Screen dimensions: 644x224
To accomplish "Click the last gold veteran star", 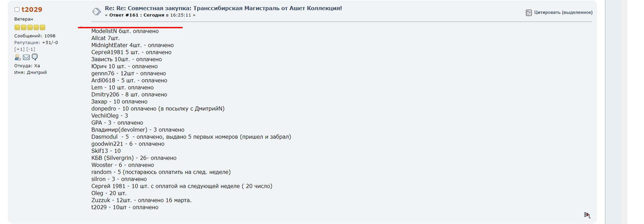I will (x=42, y=27).
